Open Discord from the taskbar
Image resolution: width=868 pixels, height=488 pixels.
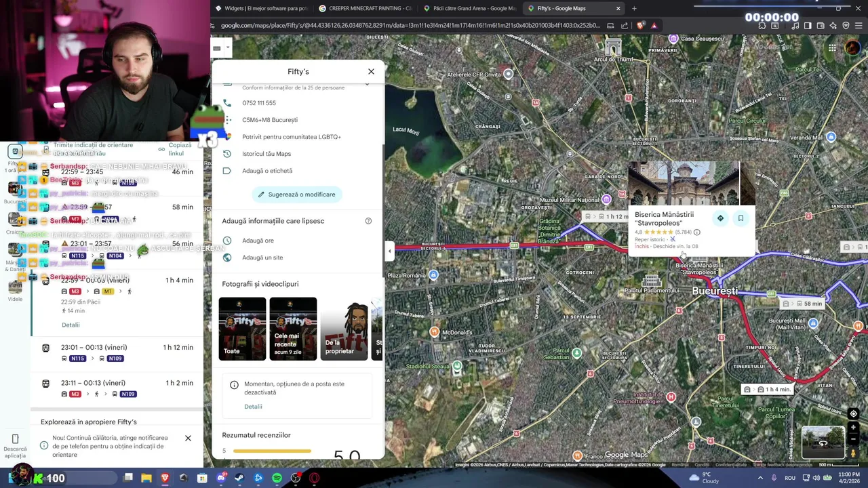[x=220, y=478]
